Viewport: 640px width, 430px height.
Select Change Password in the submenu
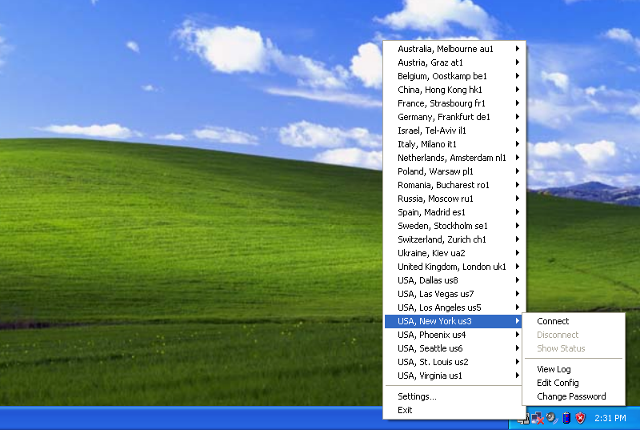point(573,397)
